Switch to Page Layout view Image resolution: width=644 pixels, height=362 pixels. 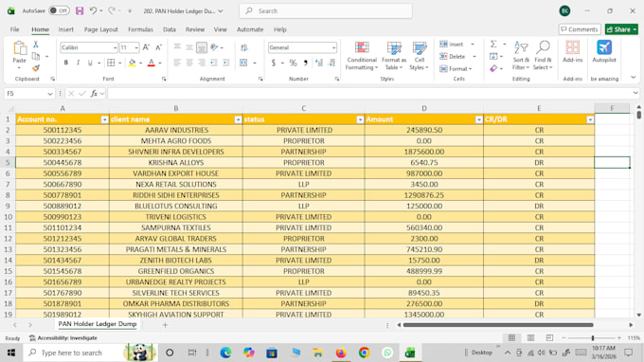pos(530,337)
